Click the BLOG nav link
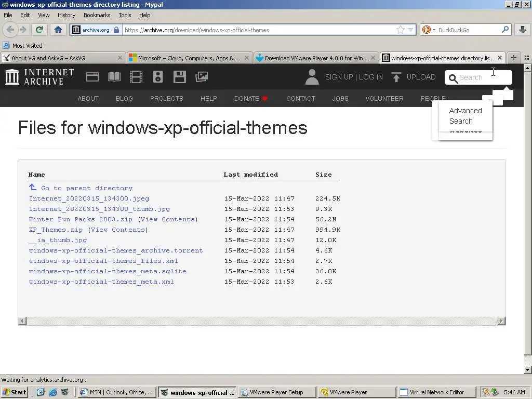532x399 pixels. pos(124,98)
